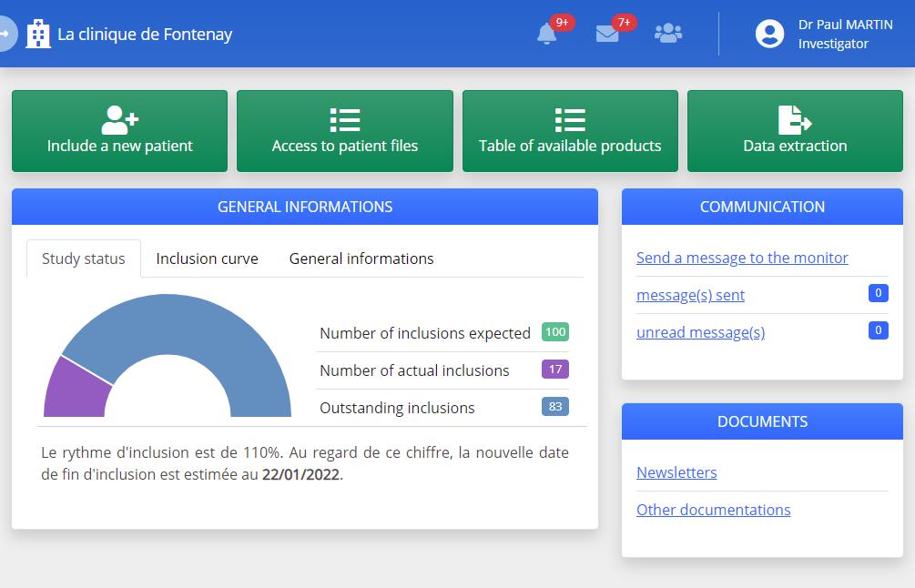Open Table of available products
The width and height of the screenshot is (915, 588).
coord(570,131)
